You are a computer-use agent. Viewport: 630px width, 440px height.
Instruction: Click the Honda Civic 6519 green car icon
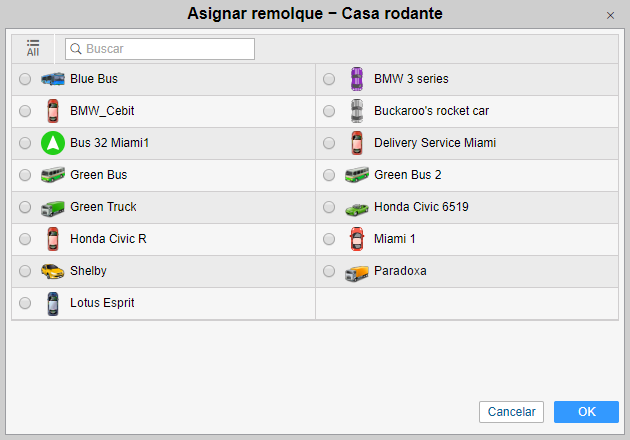coord(356,207)
